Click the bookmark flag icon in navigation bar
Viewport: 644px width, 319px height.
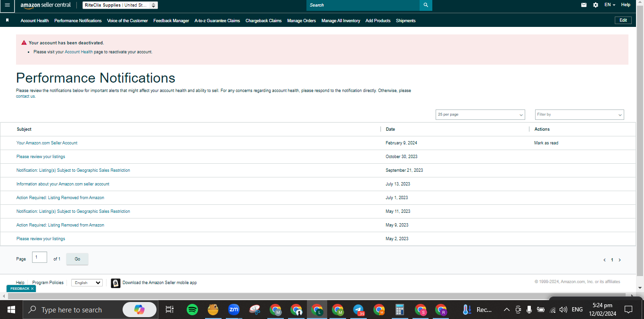(x=7, y=20)
